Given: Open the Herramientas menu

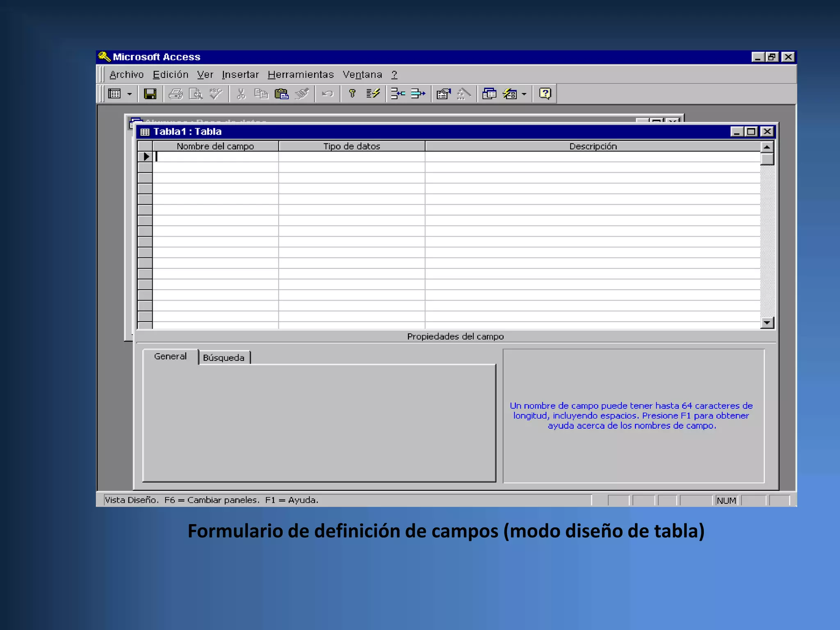Looking at the screenshot, I should click(300, 75).
